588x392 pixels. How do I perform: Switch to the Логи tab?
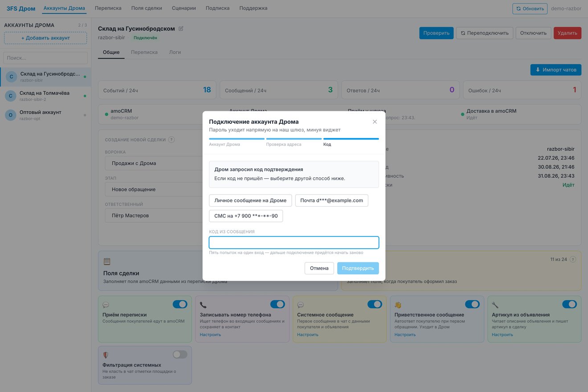(175, 52)
